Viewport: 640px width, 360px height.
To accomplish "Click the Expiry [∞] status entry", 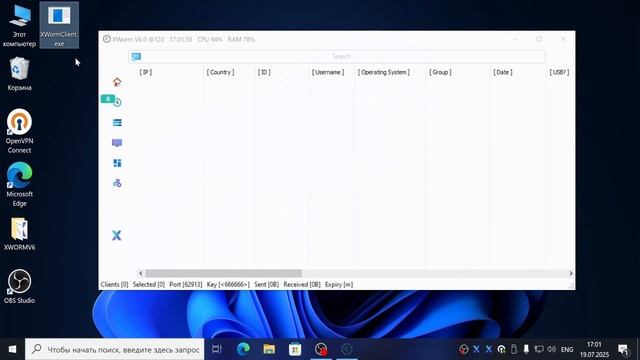I will 339,284.
